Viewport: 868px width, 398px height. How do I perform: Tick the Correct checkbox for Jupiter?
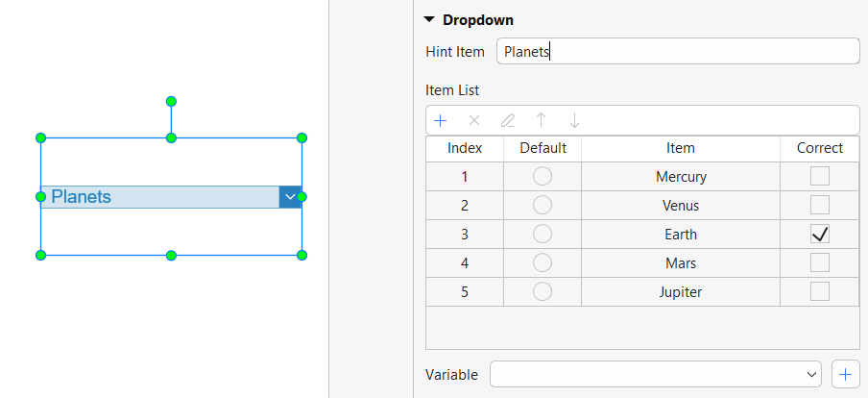pyautogui.click(x=819, y=291)
